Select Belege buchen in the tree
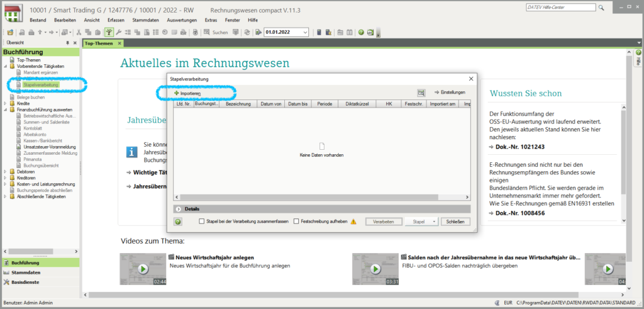 coord(31,98)
